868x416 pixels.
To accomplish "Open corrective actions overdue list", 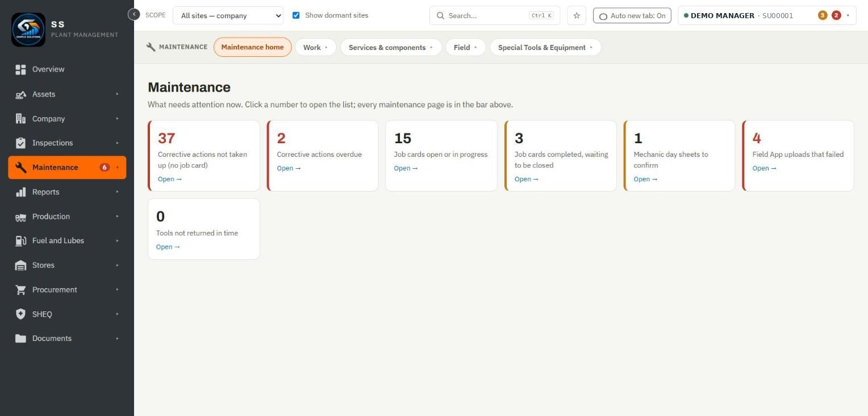I will pos(289,168).
